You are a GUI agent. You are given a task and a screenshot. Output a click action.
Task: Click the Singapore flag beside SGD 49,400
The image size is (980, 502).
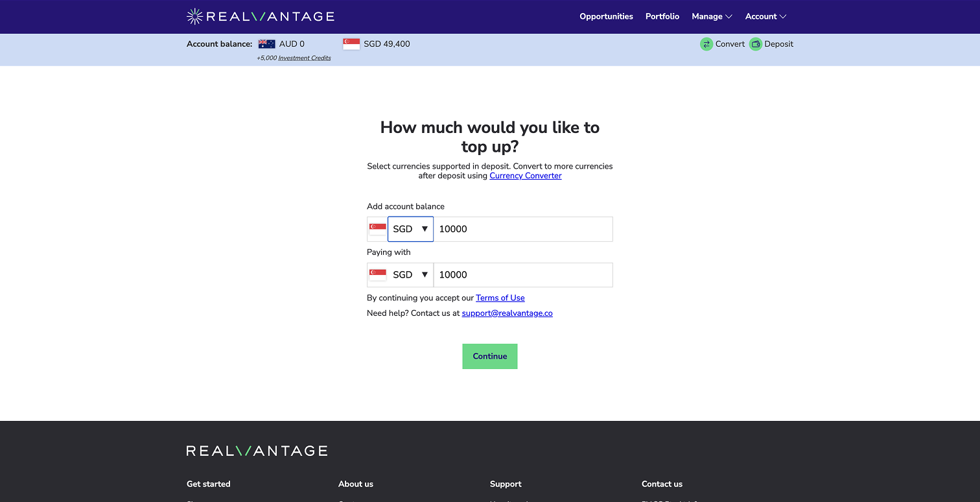pos(351,44)
